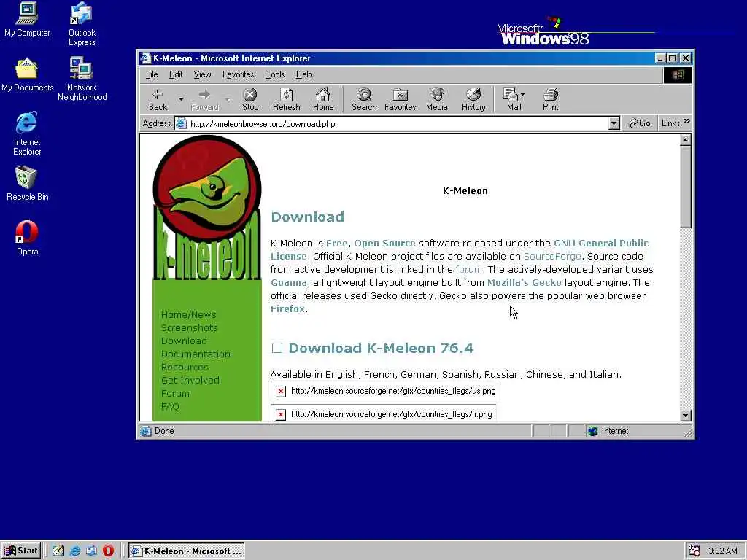Open Screenshots sidebar link
This screenshot has height=560, width=747.
tap(189, 327)
